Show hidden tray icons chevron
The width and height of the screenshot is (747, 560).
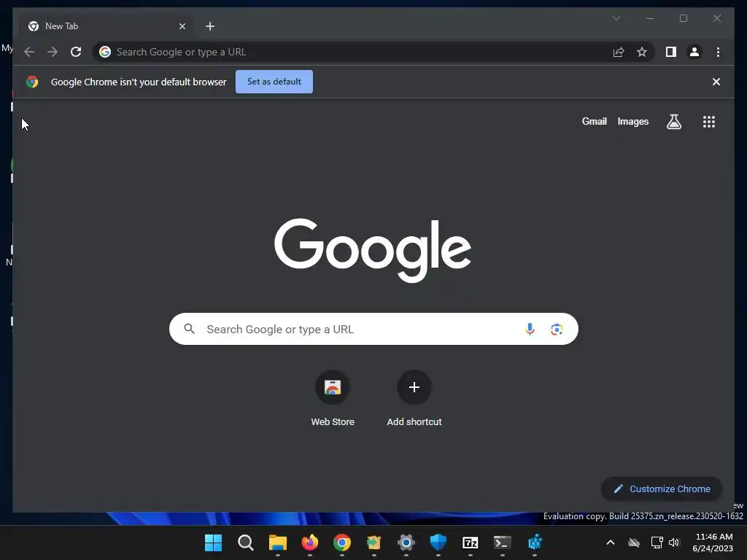[x=611, y=542]
